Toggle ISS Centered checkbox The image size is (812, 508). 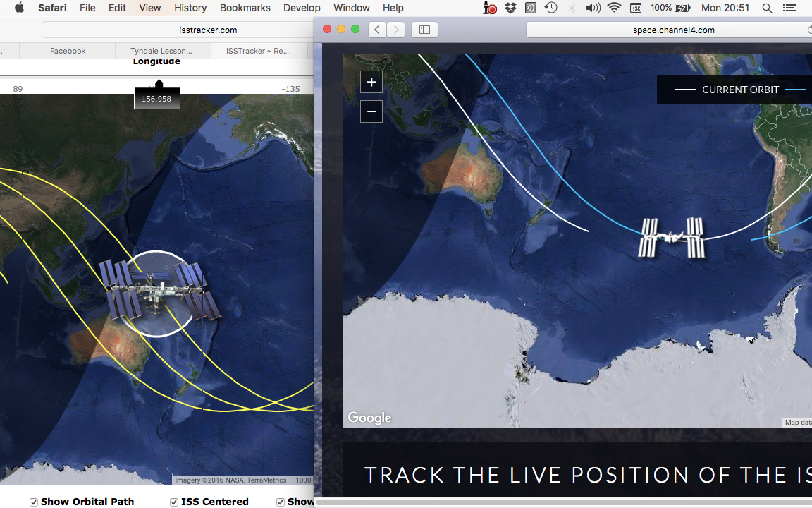click(174, 502)
